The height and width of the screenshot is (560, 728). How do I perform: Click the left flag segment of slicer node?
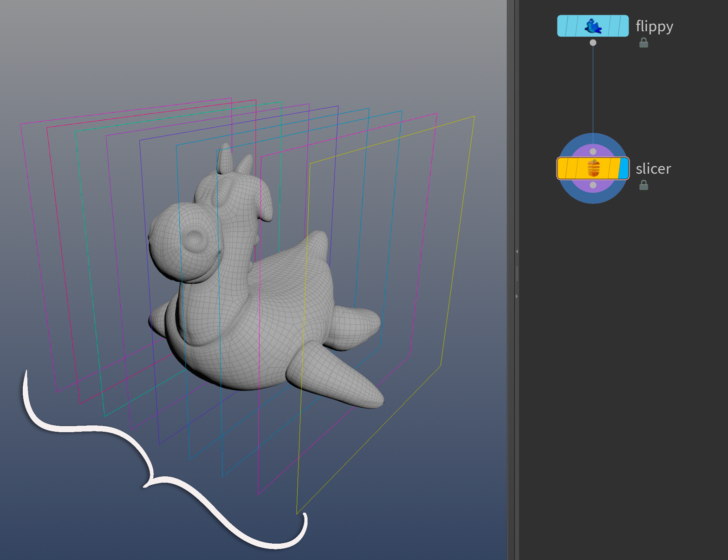(x=562, y=168)
